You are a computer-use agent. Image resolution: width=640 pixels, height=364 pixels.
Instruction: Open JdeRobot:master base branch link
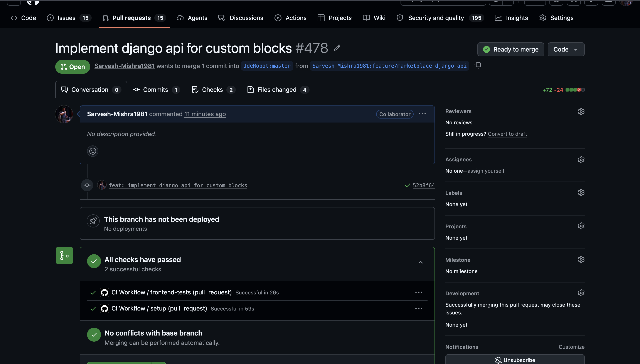click(x=267, y=66)
